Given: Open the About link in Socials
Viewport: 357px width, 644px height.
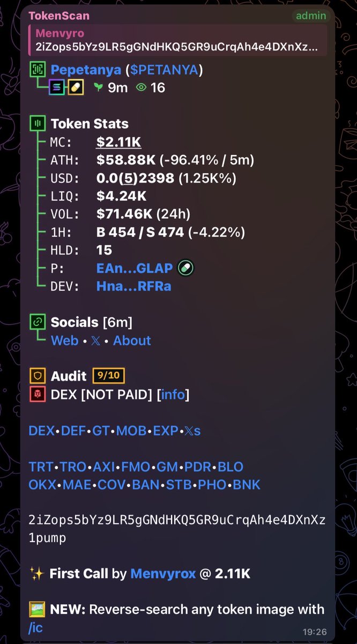Looking at the screenshot, I should click(x=132, y=340).
